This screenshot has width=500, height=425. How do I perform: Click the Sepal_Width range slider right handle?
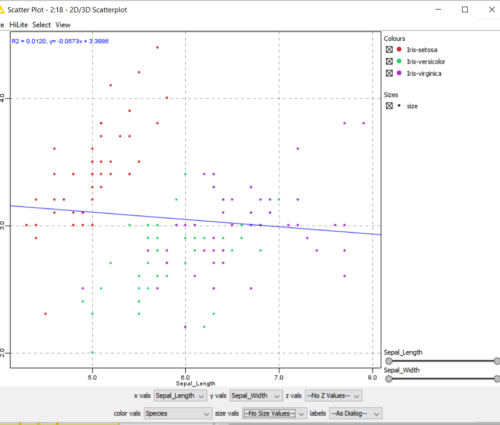point(497,379)
